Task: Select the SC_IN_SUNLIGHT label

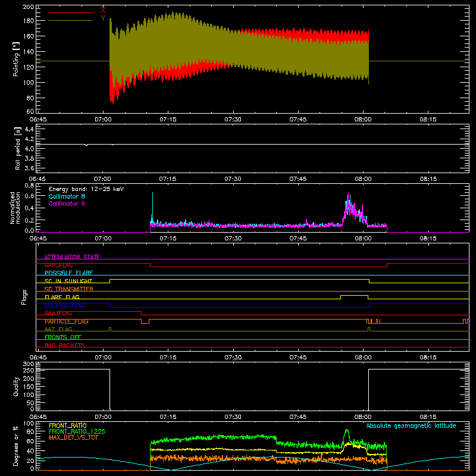Action: pos(68,281)
